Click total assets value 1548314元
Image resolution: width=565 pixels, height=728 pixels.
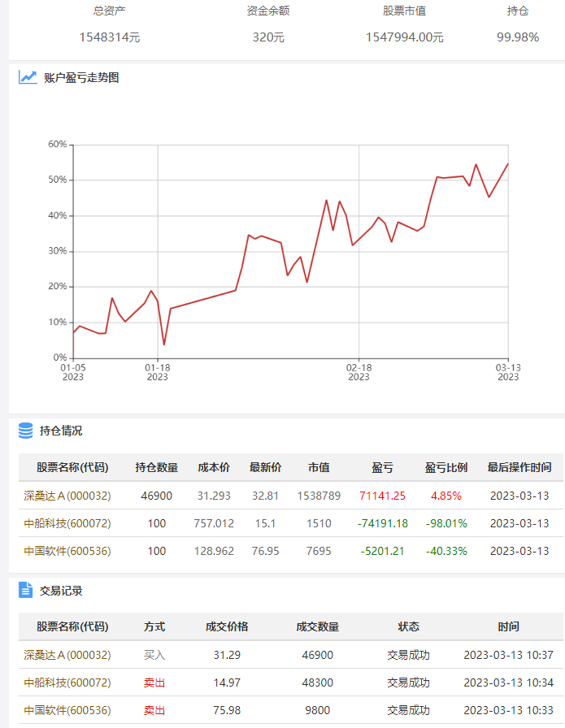coord(110,37)
